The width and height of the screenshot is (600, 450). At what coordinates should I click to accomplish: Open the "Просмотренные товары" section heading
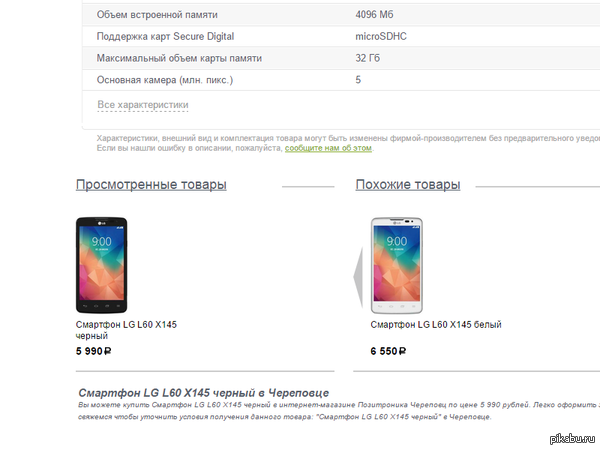click(x=151, y=185)
